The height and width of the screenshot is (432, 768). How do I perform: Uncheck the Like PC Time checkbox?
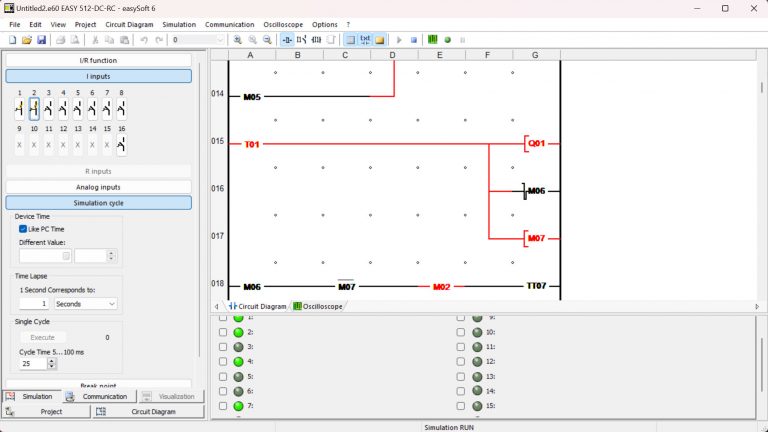pos(23,229)
